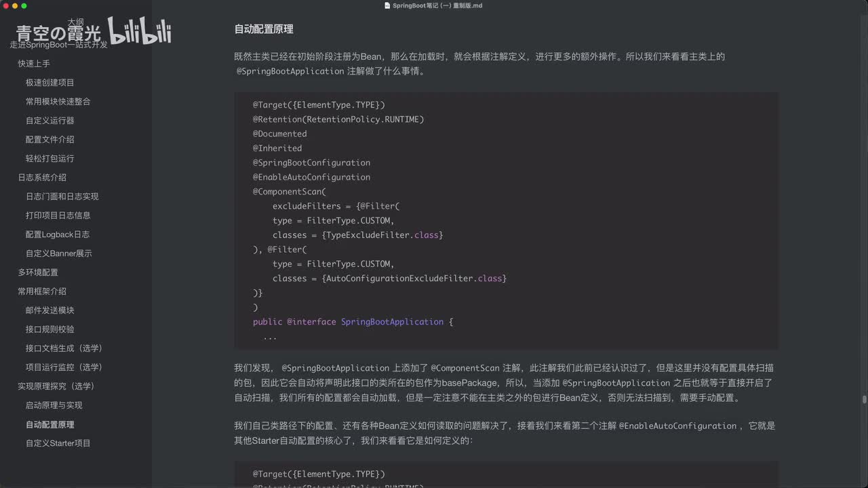The width and height of the screenshot is (868, 488).
Task: Open 自定义运行器 outline entry
Action: click(50, 121)
